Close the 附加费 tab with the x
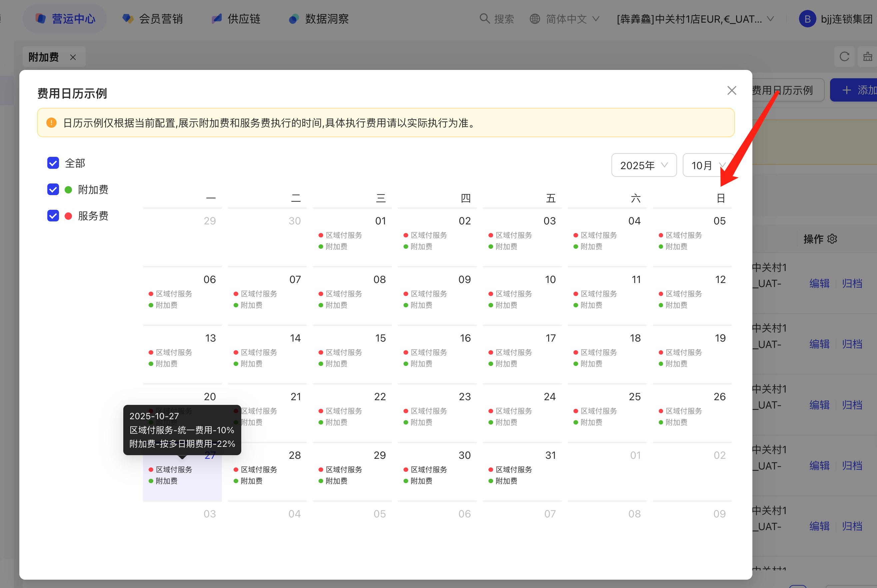This screenshot has height=588, width=877. [x=73, y=57]
